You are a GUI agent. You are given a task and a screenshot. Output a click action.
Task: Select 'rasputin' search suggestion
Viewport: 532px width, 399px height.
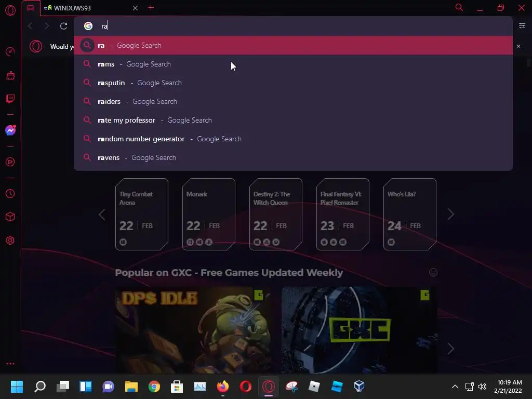[293, 83]
